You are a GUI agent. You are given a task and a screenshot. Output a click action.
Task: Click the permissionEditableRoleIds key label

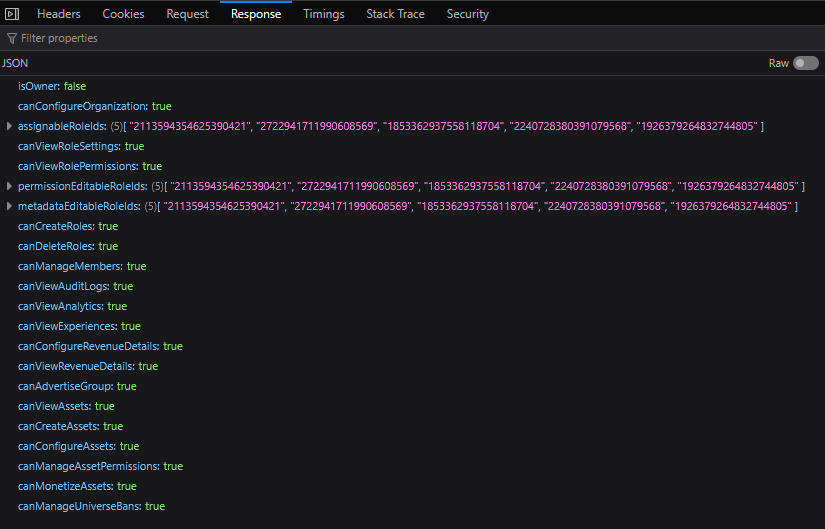pos(83,186)
